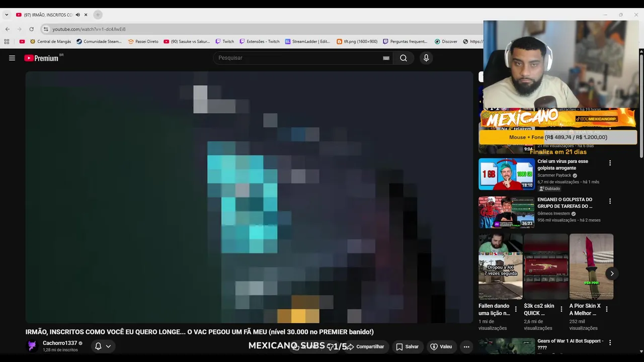This screenshot has width=644, height=362.
Task: View site information icon in address bar
Action: point(46,29)
